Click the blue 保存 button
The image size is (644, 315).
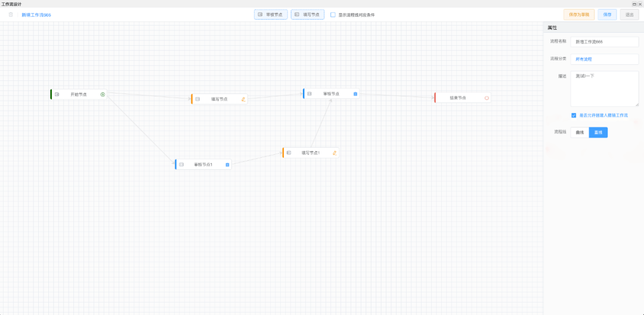click(607, 14)
